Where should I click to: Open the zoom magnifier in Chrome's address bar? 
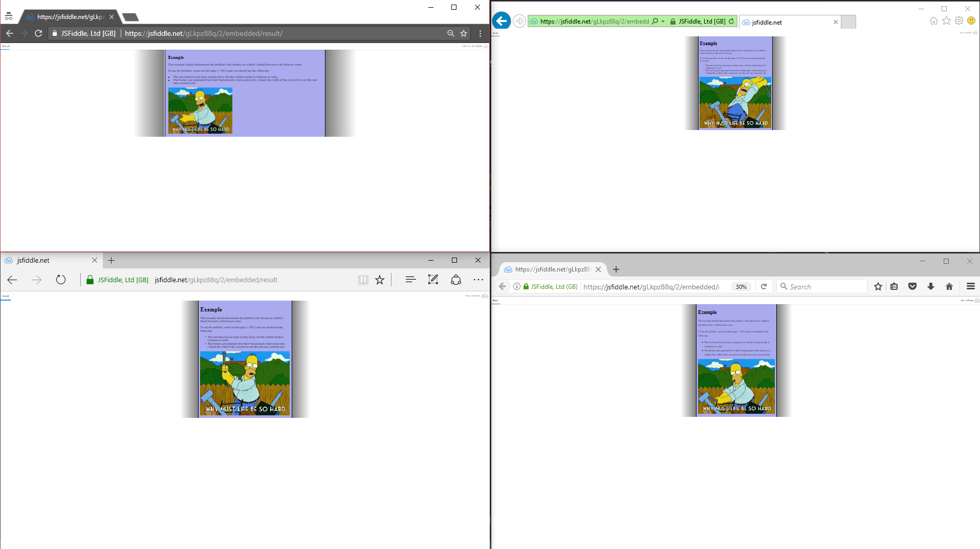450,33
